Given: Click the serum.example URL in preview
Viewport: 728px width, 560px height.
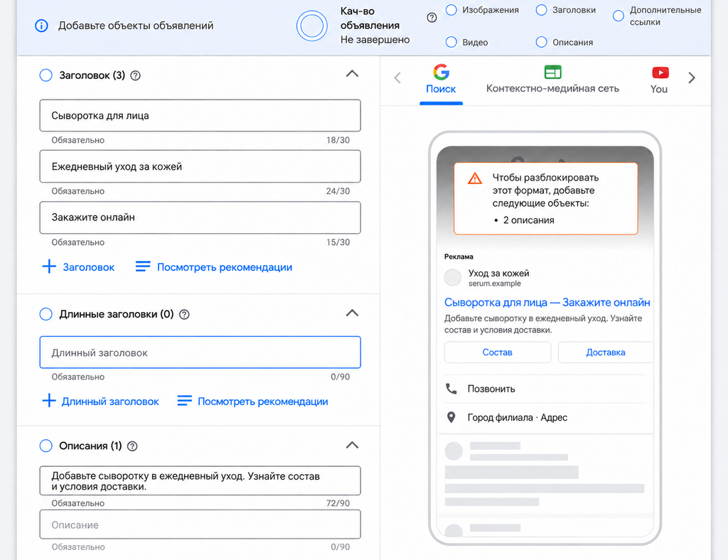Looking at the screenshot, I should [495, 284].
